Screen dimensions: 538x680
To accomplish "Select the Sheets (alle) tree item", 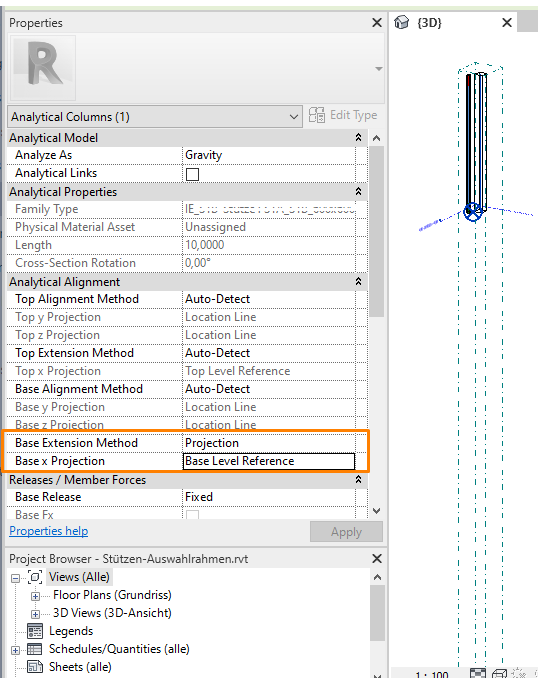I will tap(80, 667).
